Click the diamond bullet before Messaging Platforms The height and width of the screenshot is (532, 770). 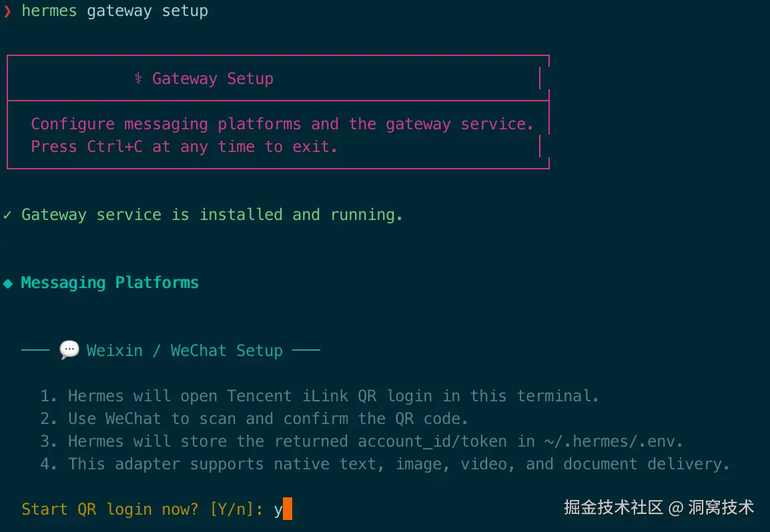8,283
